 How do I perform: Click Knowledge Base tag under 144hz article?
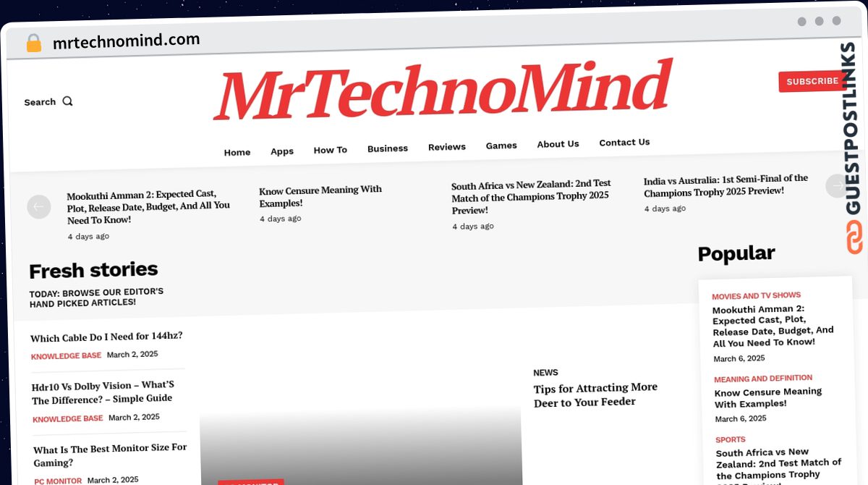click(x=66, y=356)
